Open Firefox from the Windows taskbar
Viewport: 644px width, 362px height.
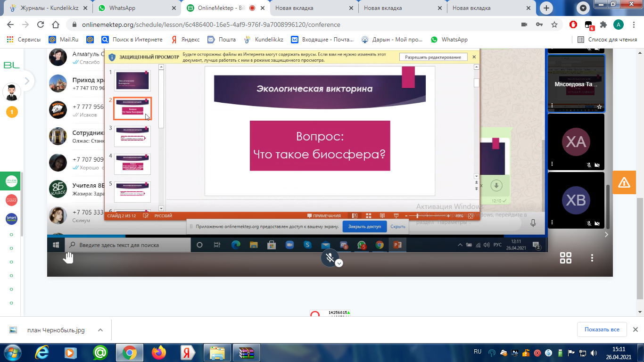coord(159,352)
